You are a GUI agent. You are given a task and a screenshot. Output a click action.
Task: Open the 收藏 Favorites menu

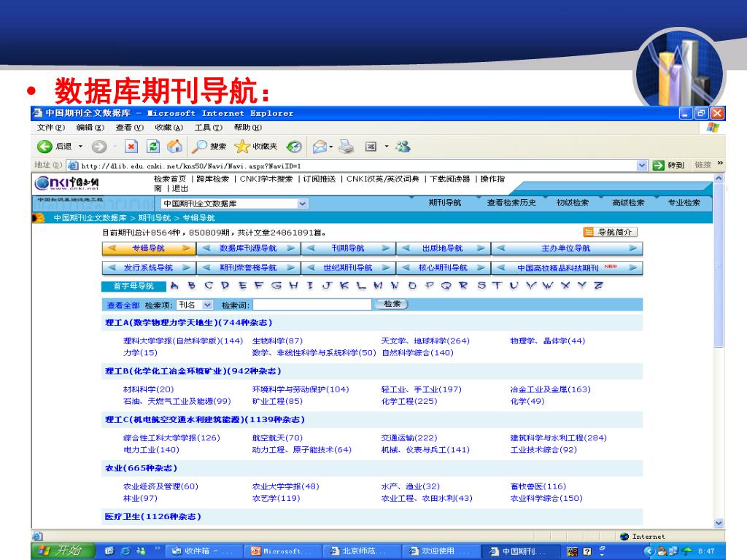169,127
